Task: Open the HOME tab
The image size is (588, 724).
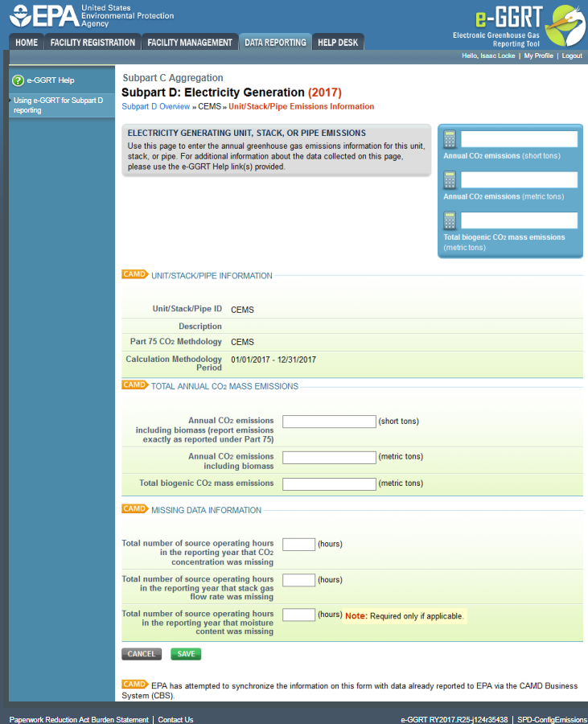Action: (x=27, y=42)
